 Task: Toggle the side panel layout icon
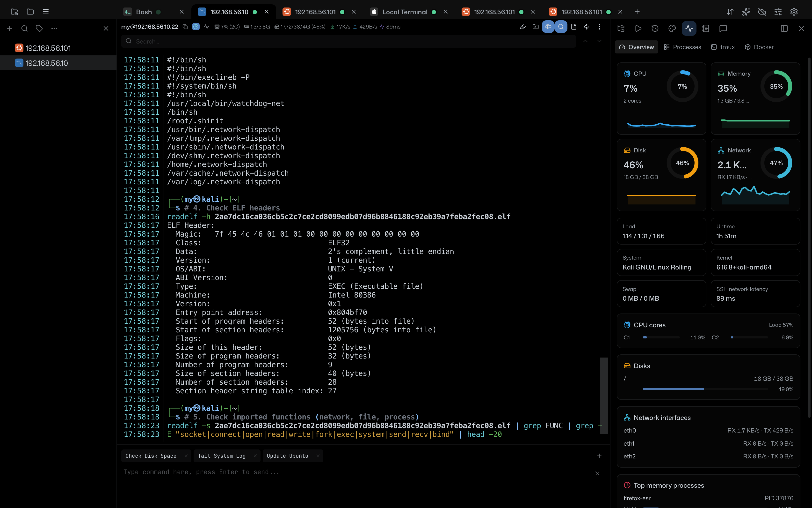pyautogui.click(x=784, y=29)
